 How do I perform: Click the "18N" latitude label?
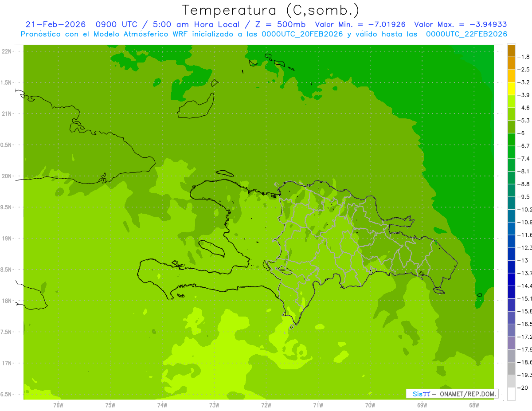pyautogui.click(x=7, y=301)
